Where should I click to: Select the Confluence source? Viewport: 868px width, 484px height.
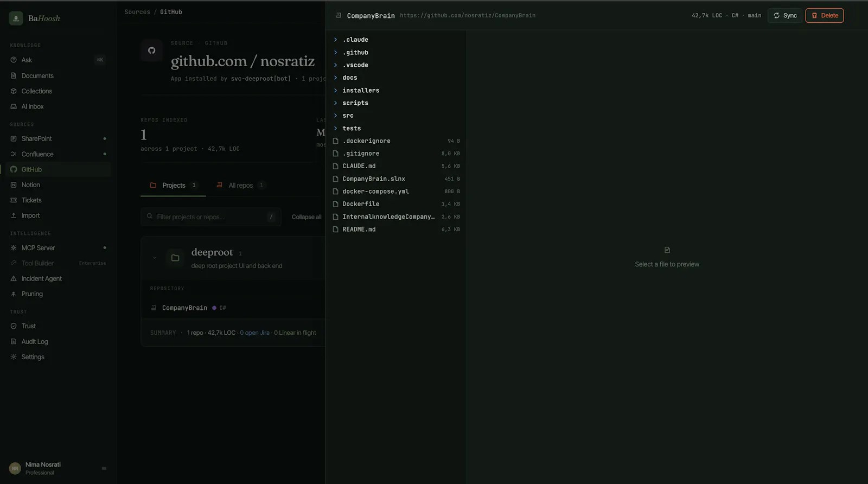click(x=59, y=154)
